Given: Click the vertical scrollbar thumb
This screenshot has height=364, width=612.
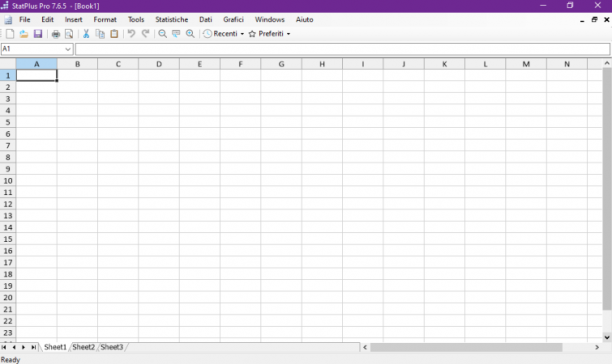Looking at the screenshot, I should pyautogui.click(x=607, y=189).
